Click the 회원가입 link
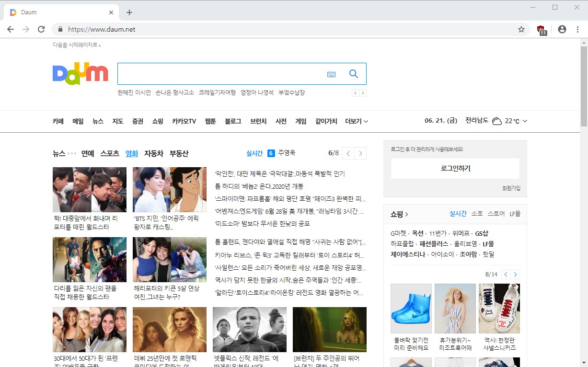This screenshot has height=367, width=588. [511, 188]
